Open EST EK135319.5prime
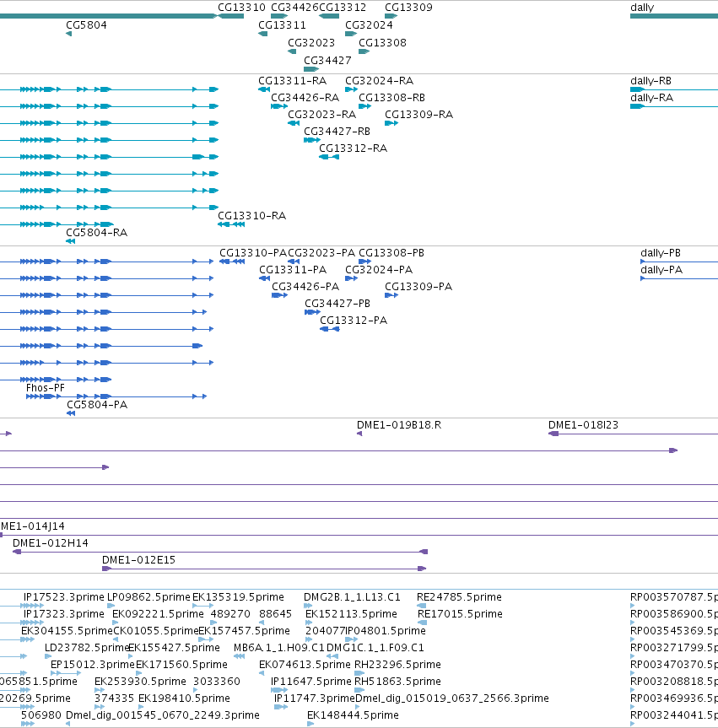This screenshot has height=728, width=718. (x=238, y=597)
